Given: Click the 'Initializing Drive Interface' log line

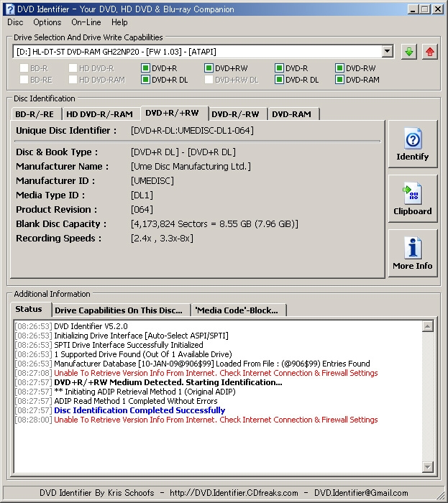Looking at the screenshot, I should pyautogui.click(x=141, y=336).
